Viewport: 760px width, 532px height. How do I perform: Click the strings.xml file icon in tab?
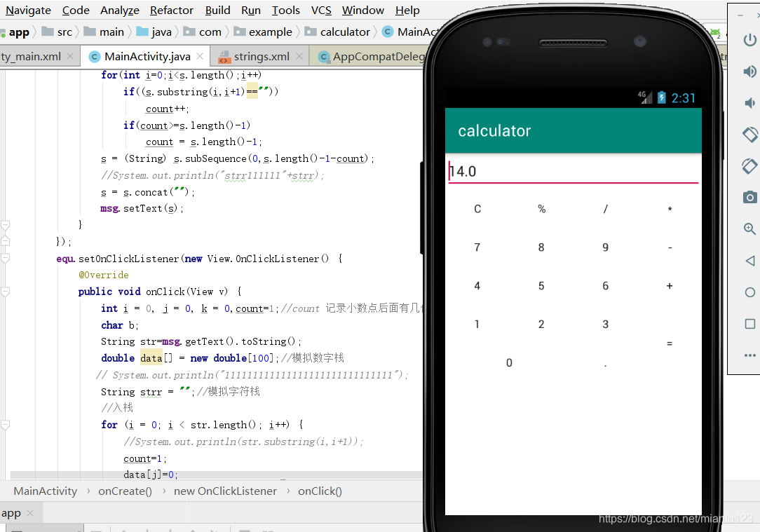pos(224,57)
